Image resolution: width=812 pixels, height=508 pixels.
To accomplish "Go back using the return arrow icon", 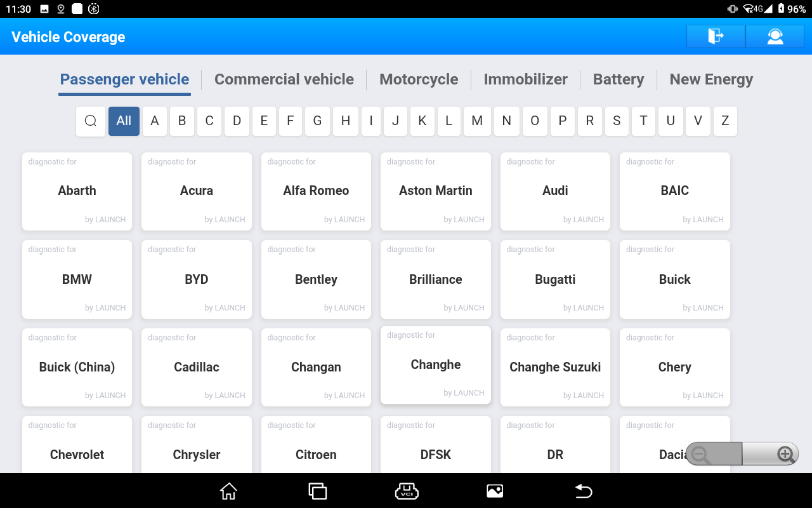I will coord(583,491).
